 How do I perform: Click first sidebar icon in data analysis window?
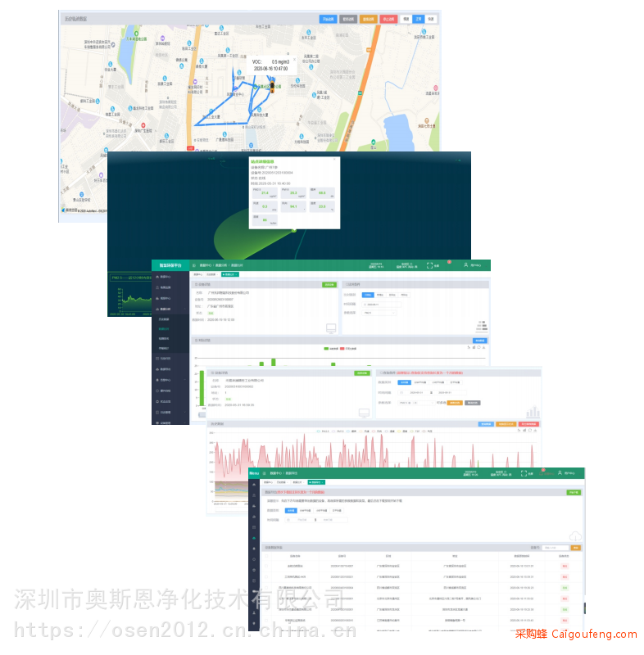(x=157, y=277)
